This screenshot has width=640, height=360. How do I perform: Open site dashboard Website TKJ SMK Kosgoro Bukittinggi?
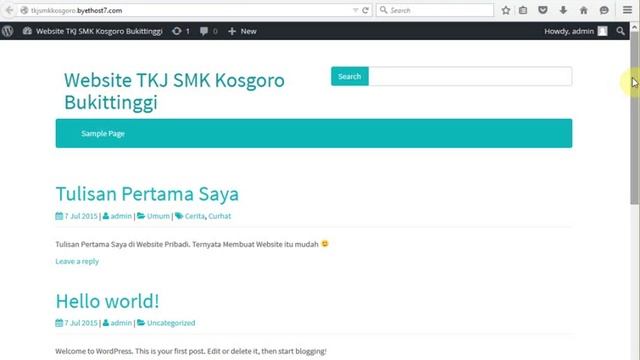pyautogui.click(x=93, y=31)
